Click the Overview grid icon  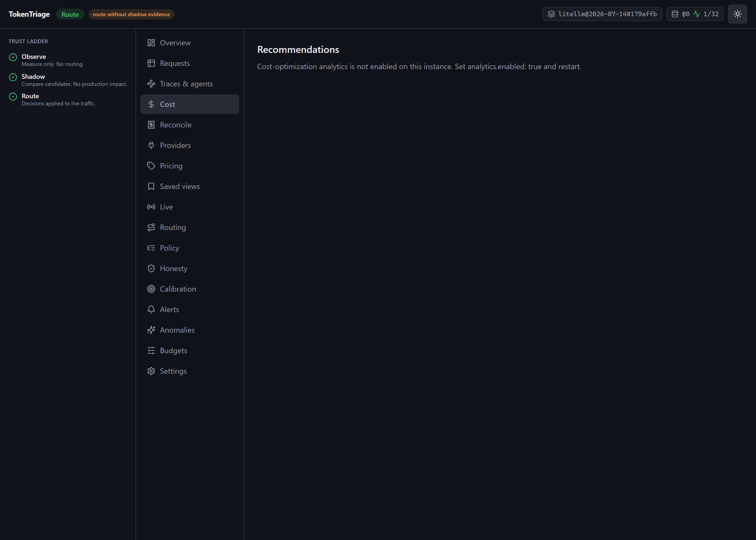point(151,43)
